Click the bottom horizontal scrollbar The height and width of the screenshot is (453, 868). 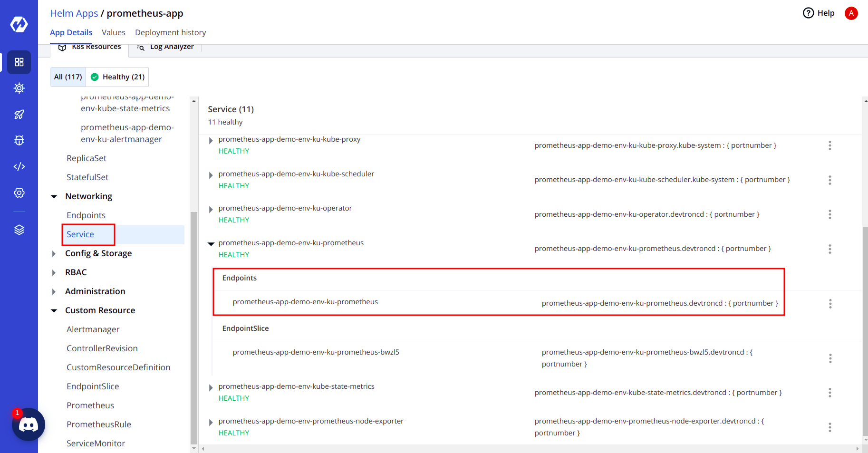pos(530,449)
